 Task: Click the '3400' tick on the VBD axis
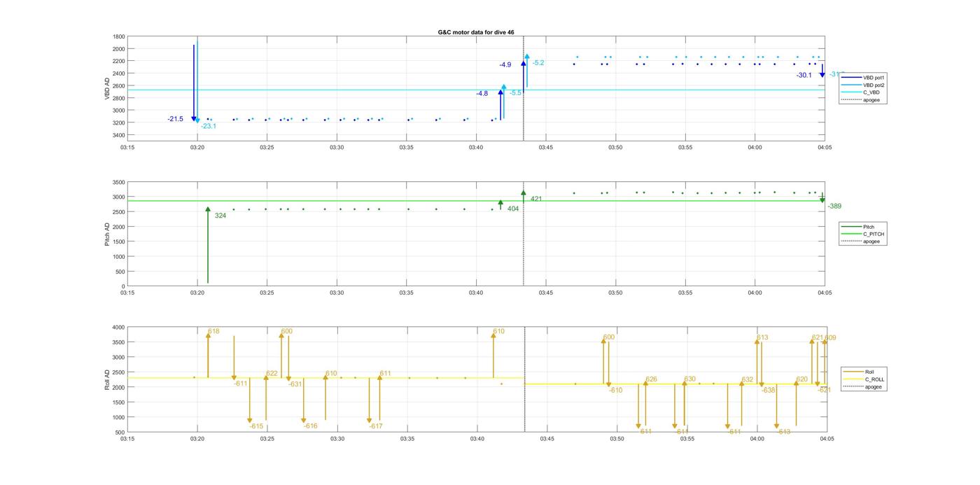[x=119, y=134]
